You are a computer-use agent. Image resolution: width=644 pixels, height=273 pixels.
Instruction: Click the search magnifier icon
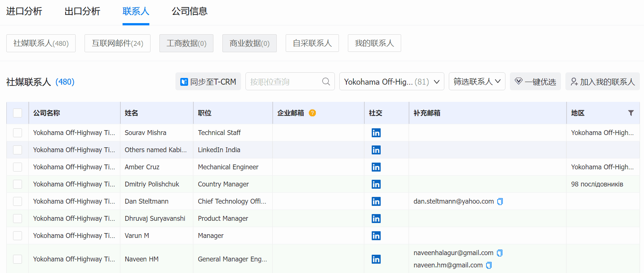(x=326, y=82)
